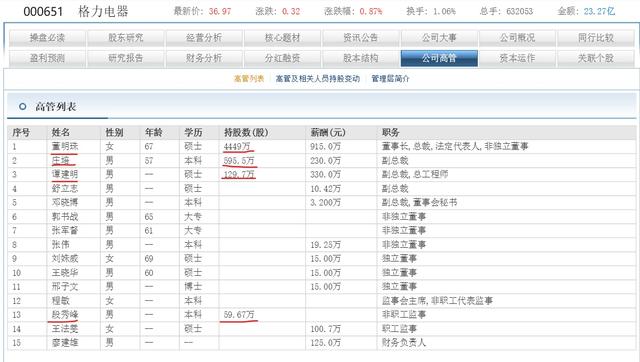Select the name 程敏 in row 12
Screen dimensions: 640x362
click(60, 301)
